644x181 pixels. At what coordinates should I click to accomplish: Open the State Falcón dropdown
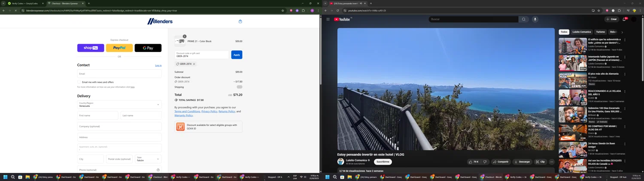click(148, 159)
